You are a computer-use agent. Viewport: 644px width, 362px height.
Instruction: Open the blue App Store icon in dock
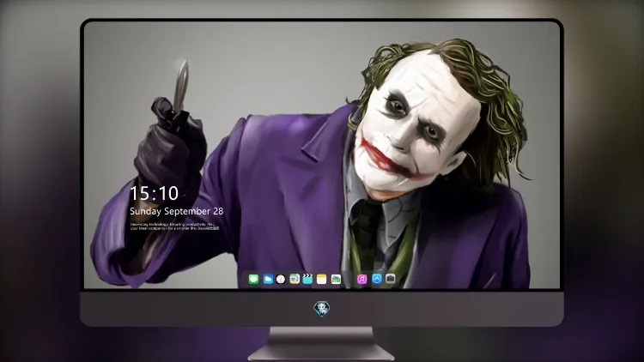(377, 279)
